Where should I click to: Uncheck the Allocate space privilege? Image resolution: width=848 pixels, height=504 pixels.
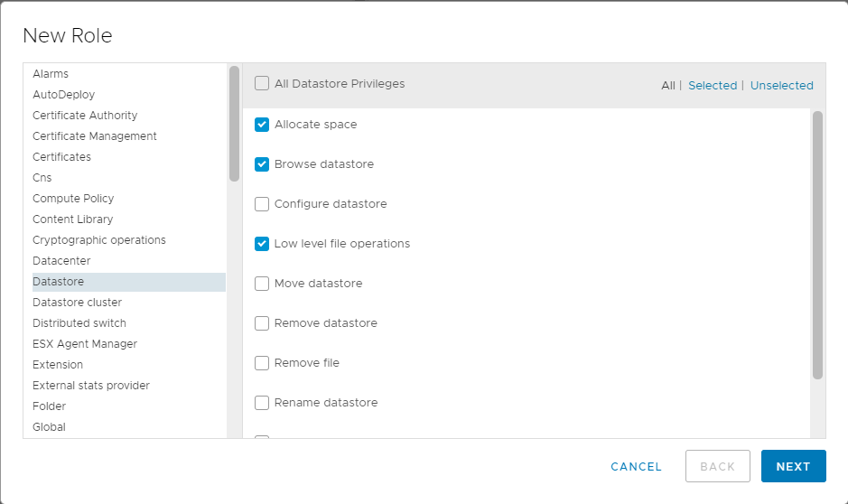click(x=262, y=125)
